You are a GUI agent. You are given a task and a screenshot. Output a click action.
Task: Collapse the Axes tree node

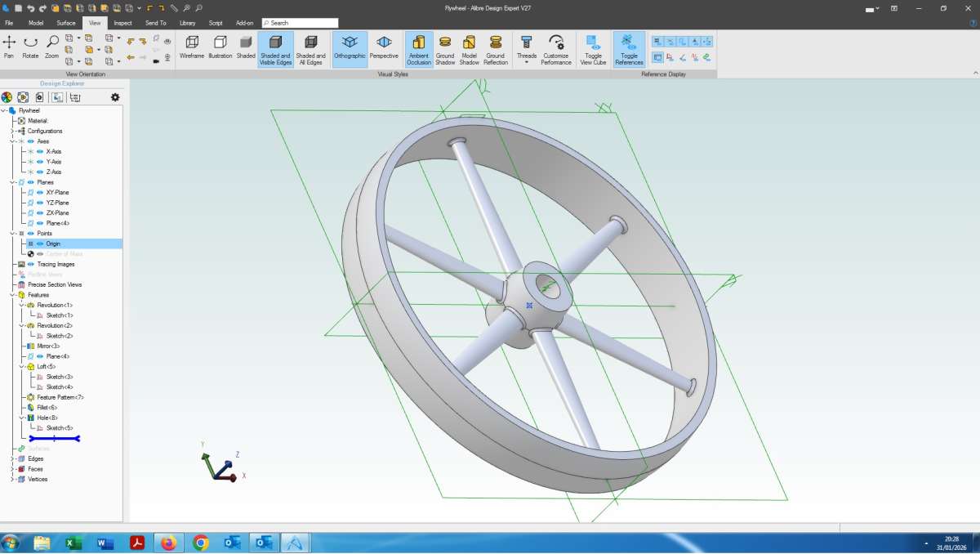[x=12, y=141]
